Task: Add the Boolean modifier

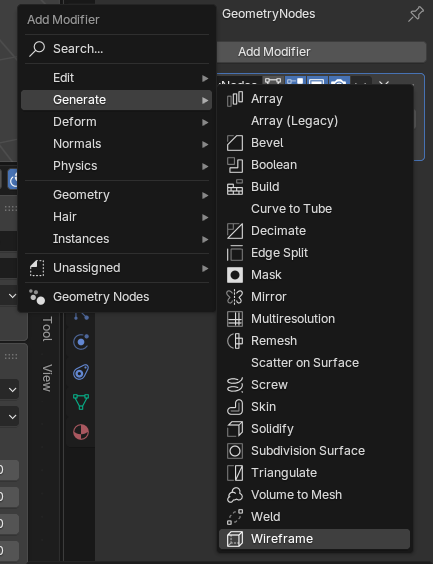Action: coord(314,165)
